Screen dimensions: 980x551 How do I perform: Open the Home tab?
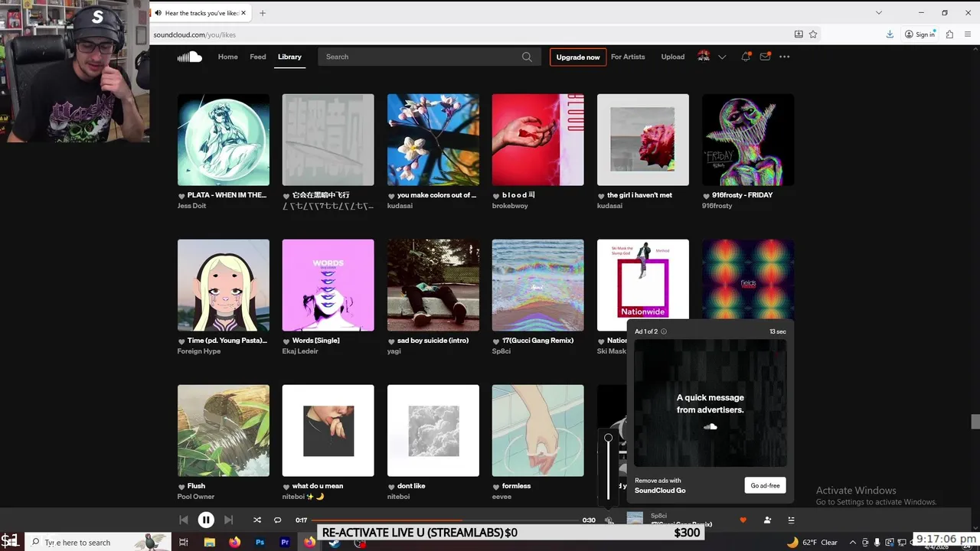(x=227, y=57)
